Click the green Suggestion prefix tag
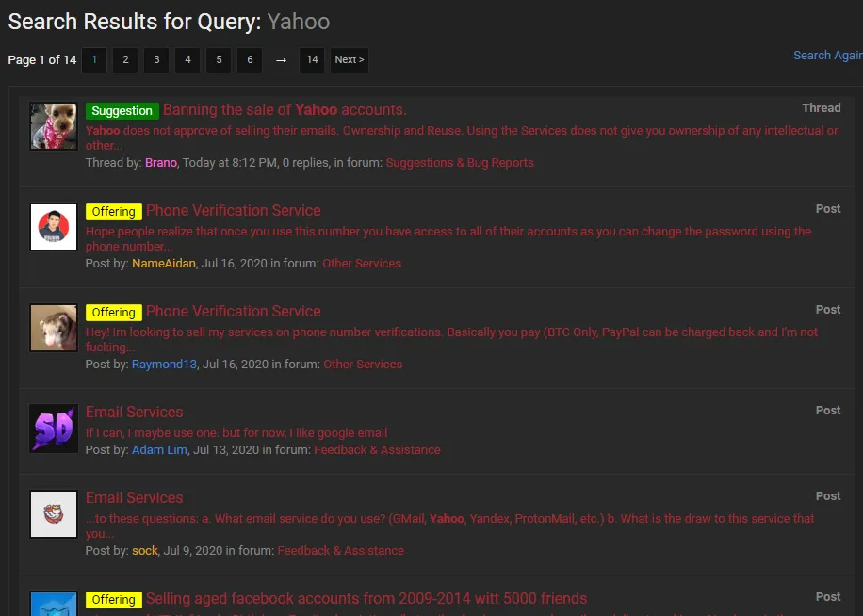The width and height of the screenshot is (863, 616). click(x=122, y=111)
